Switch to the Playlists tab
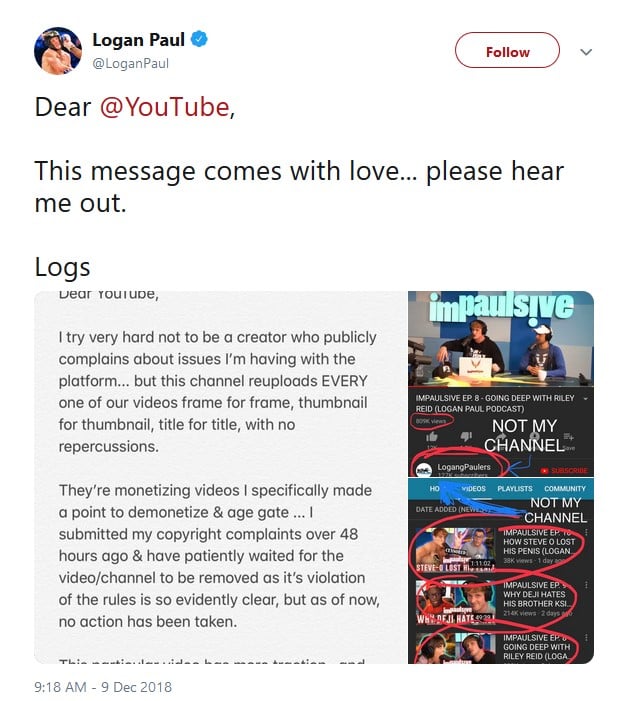 (x=515, y=489)
